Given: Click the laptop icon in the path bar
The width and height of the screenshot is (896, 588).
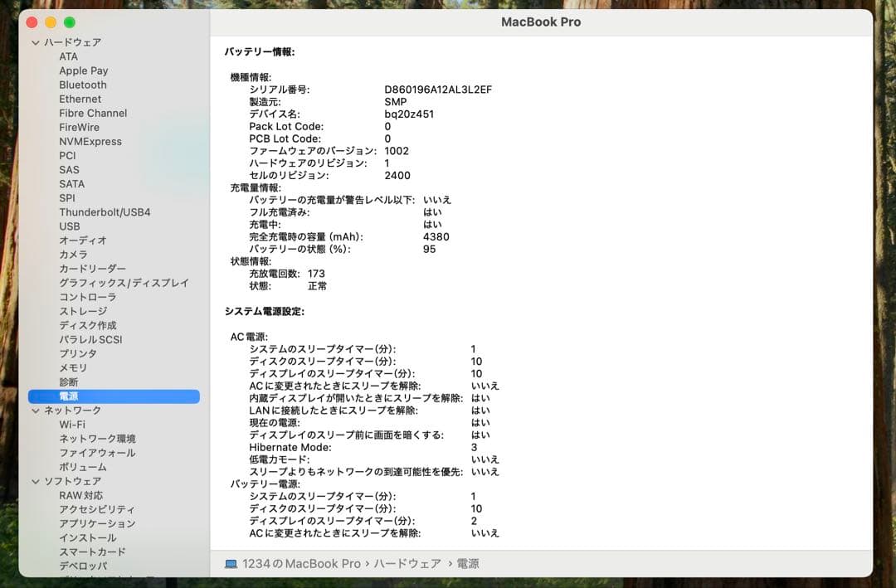Looking at the screenshot, I should pos(231,564).
